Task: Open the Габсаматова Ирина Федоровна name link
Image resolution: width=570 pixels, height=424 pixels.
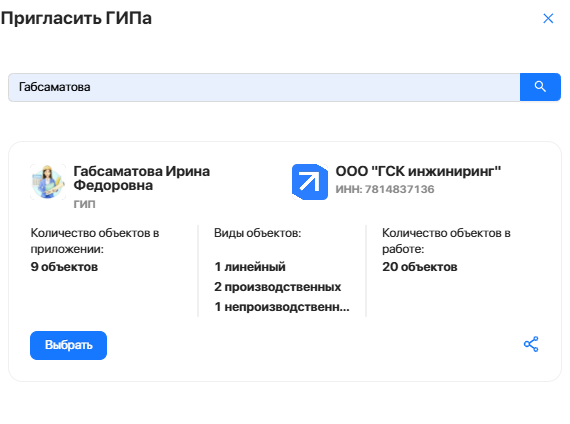Action: 142,178
